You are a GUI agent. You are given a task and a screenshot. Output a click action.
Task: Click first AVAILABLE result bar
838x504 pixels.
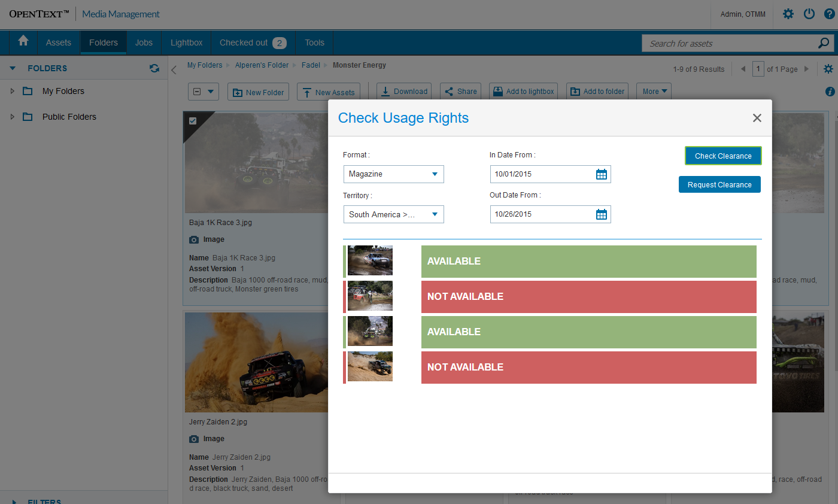tap(589, 262)
